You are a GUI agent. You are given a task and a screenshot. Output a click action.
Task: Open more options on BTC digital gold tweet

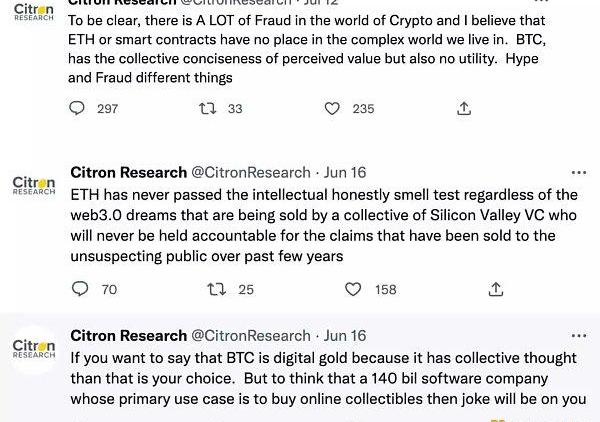(x=578, y=336)
